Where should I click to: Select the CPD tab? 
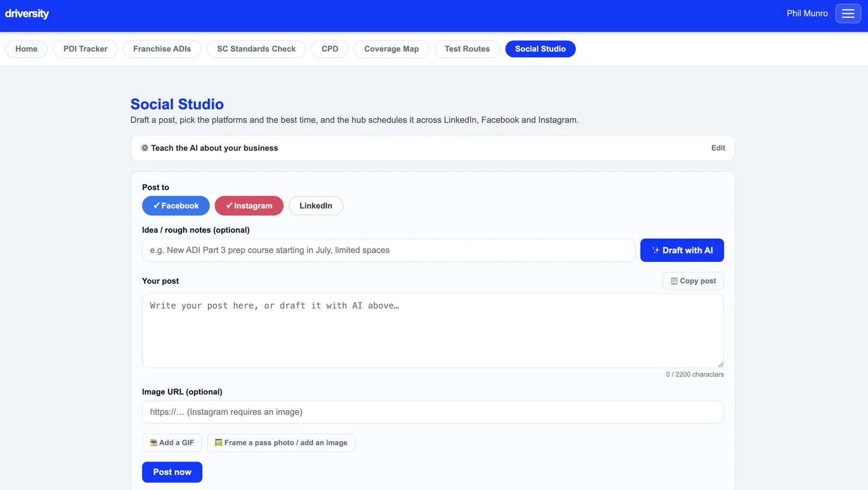pyautogui.click(x=330, y=49)
